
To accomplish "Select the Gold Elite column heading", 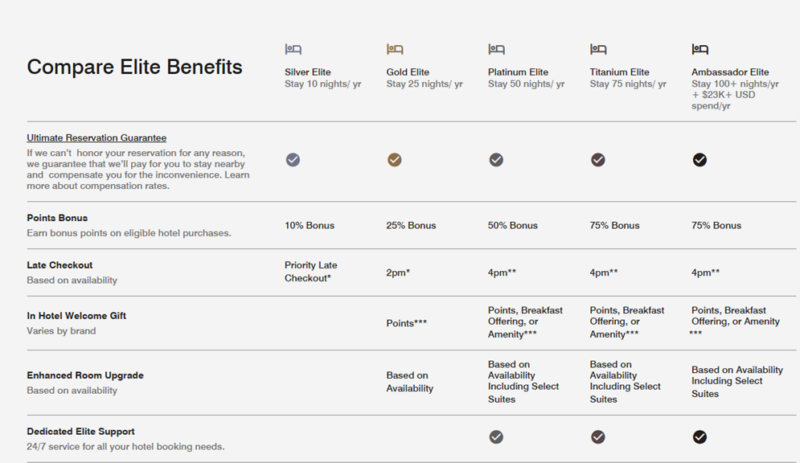I will coord(408,72).
